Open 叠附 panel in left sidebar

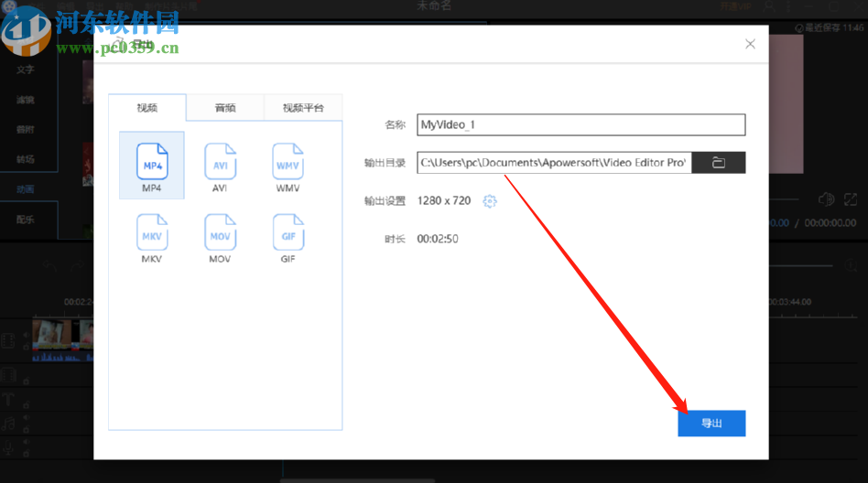tap(26, 130)
